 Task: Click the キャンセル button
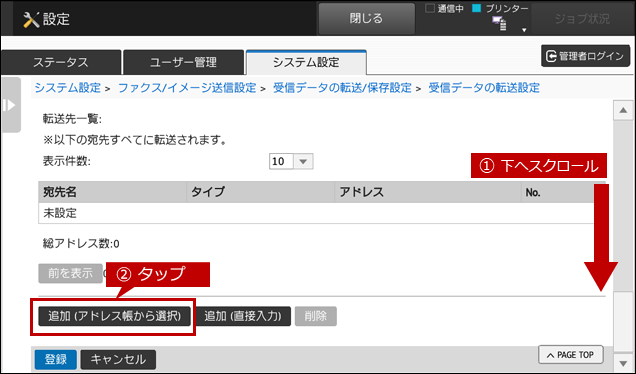118,359
